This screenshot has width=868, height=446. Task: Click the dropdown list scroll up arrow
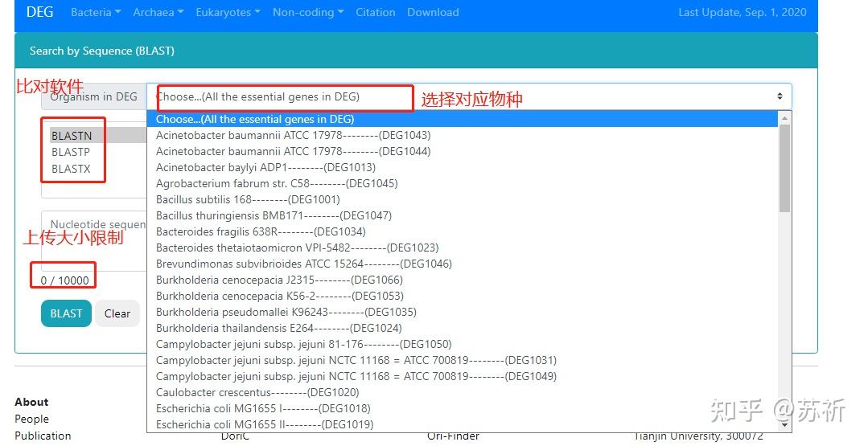[784, 117]
